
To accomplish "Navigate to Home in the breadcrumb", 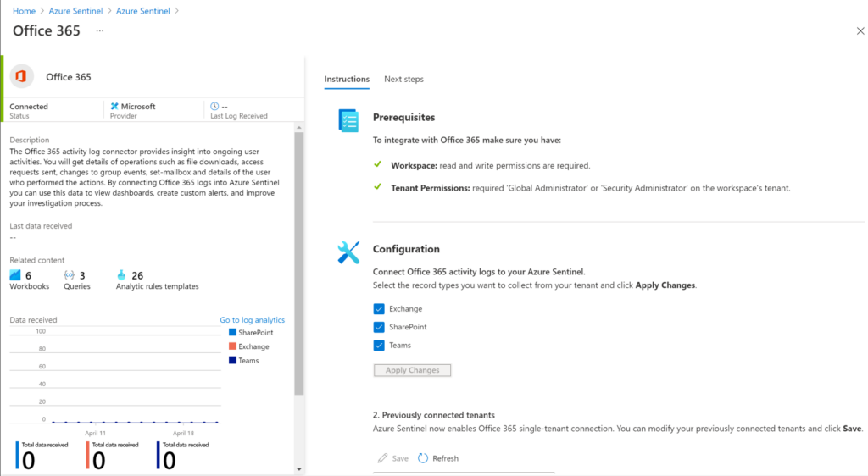I will click(24, 11).
